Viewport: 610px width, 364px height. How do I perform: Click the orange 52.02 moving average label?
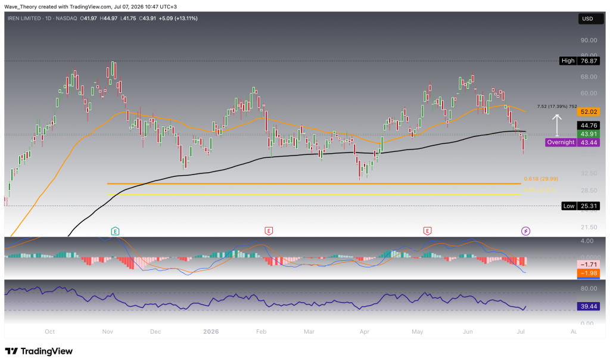pos(589,112)
